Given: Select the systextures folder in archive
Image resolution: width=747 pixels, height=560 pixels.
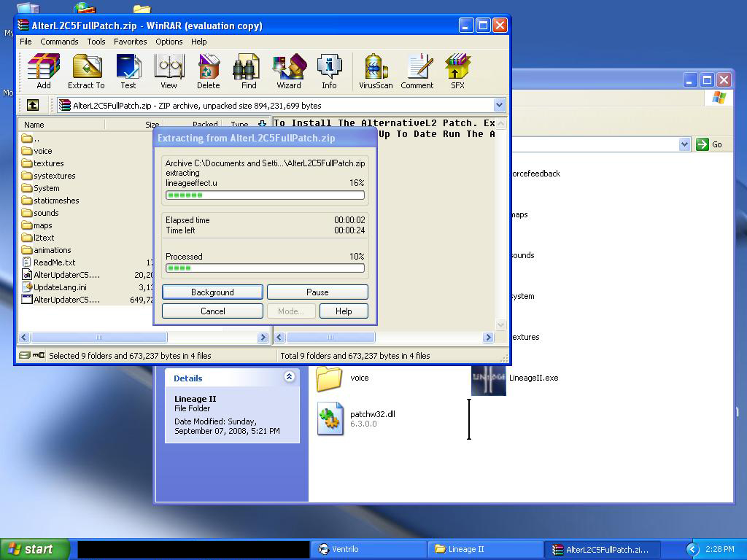Looking at the screenshot, I should 48,176.
